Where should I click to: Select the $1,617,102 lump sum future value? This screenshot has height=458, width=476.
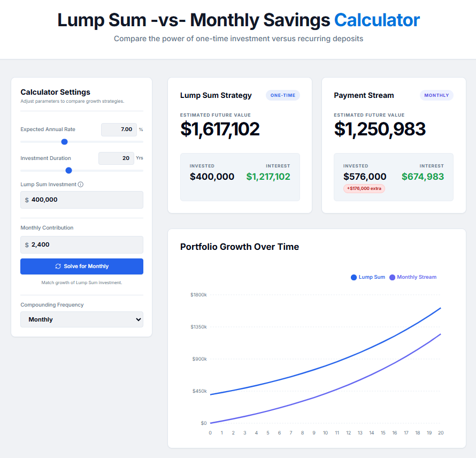(220, 129)
